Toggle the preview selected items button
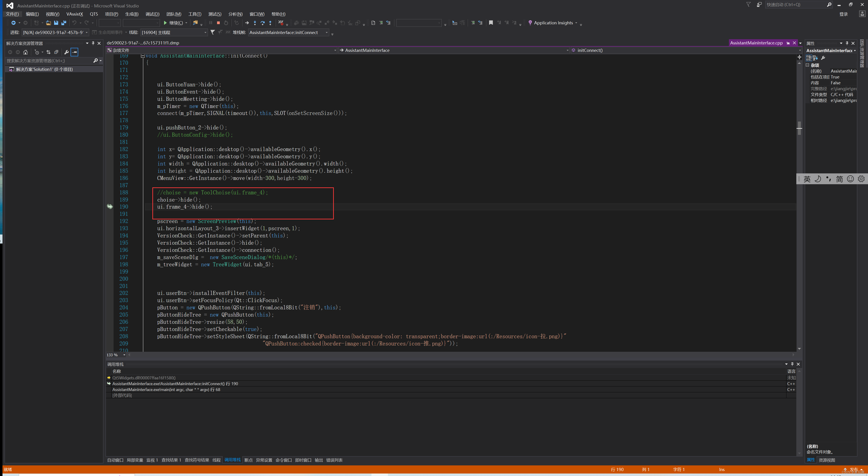 74,52
